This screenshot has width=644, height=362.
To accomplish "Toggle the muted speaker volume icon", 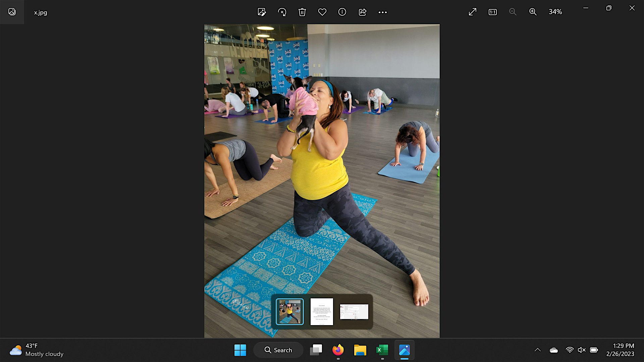I will (582, 350).
